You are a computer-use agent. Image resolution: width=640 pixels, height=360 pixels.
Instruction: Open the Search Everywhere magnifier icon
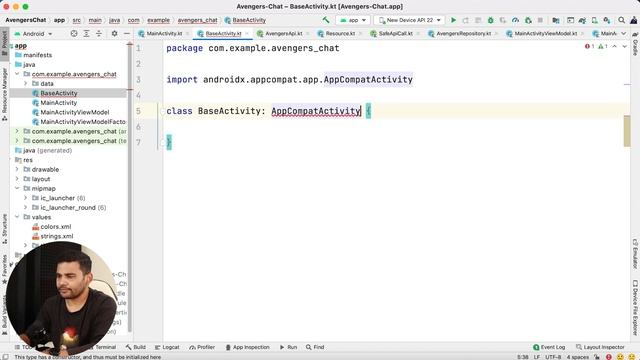(621, 20)
